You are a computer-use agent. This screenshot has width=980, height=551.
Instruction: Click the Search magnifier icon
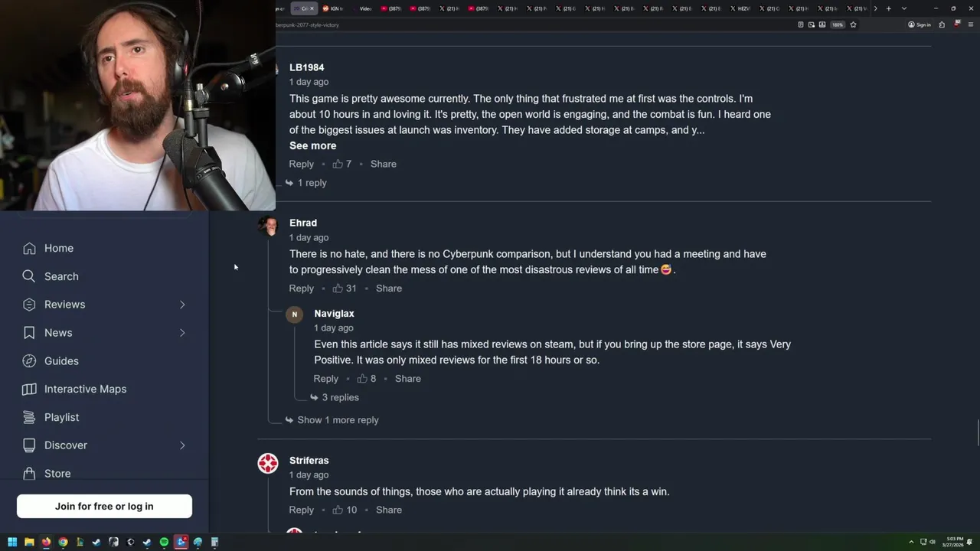[29, 276]
